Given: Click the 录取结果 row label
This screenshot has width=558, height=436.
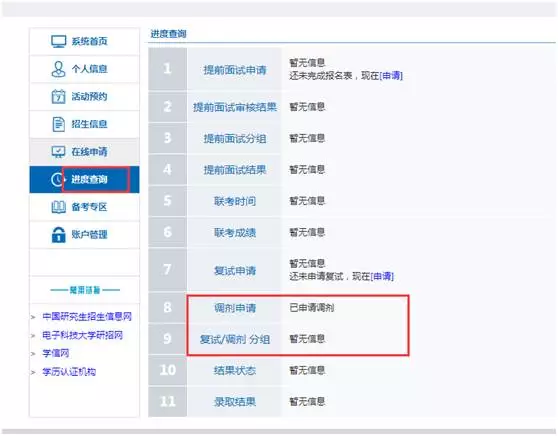Looking at the screenshot, I should (x=235, y=402).
